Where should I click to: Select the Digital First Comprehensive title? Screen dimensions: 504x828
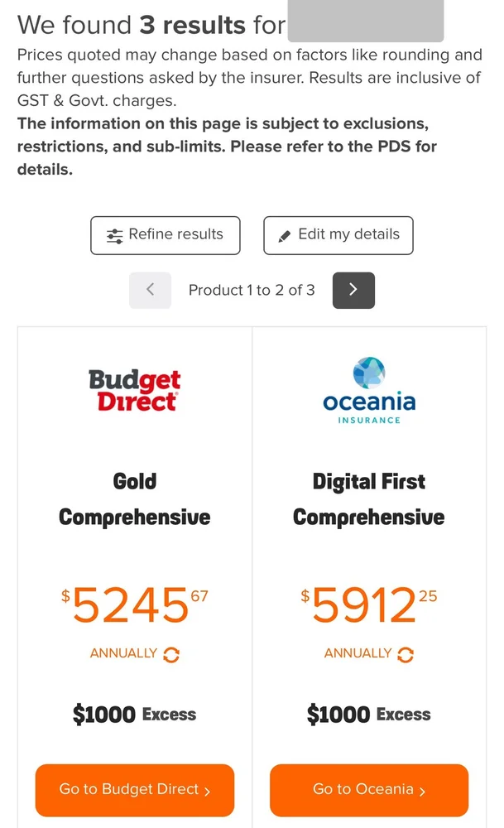click(x=369, y=499)
